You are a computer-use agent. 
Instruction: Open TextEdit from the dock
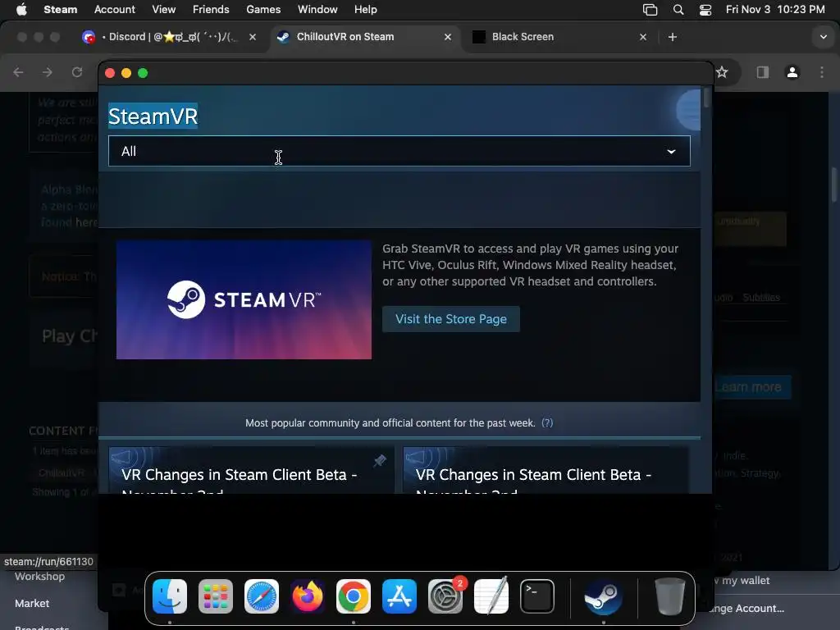[x=491, y=596]
